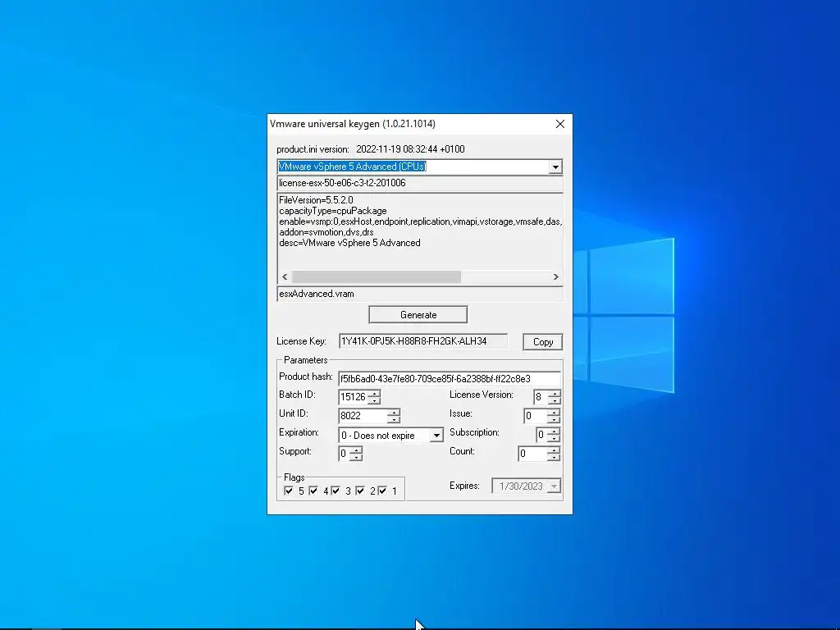Decrease the Count value

(x=554, y=458)
